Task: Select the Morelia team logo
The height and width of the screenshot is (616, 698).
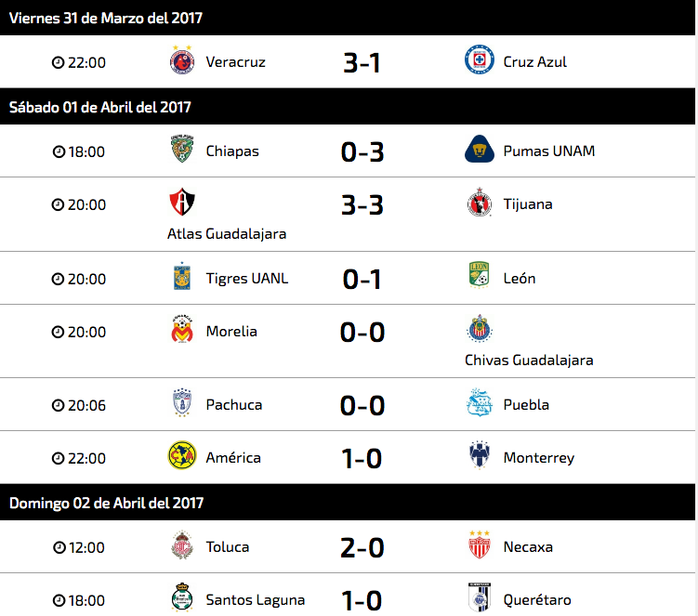Action: pyautogui.click(x=182, y=329)
